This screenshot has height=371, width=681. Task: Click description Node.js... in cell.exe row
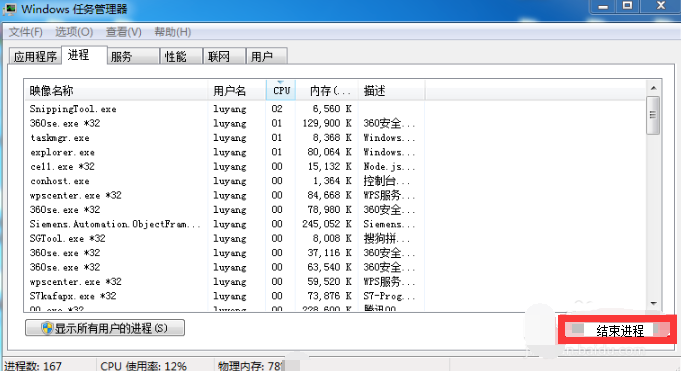click(x=389, y=166)
